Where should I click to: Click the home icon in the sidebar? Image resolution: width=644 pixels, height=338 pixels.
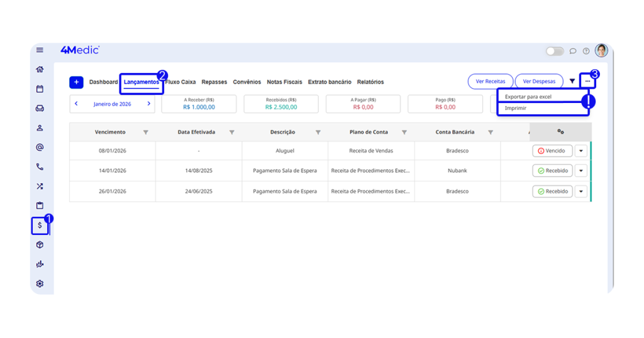40,70
